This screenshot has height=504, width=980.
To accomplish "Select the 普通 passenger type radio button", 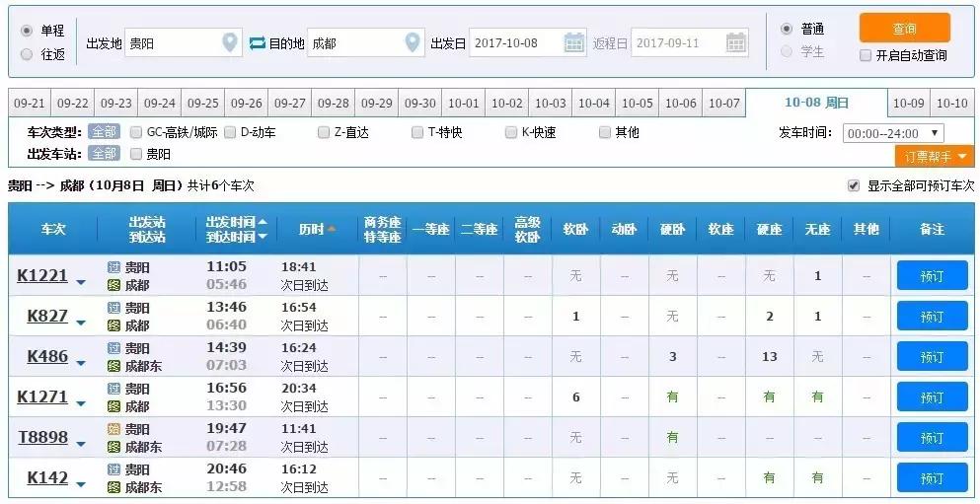I will point(787,29).
